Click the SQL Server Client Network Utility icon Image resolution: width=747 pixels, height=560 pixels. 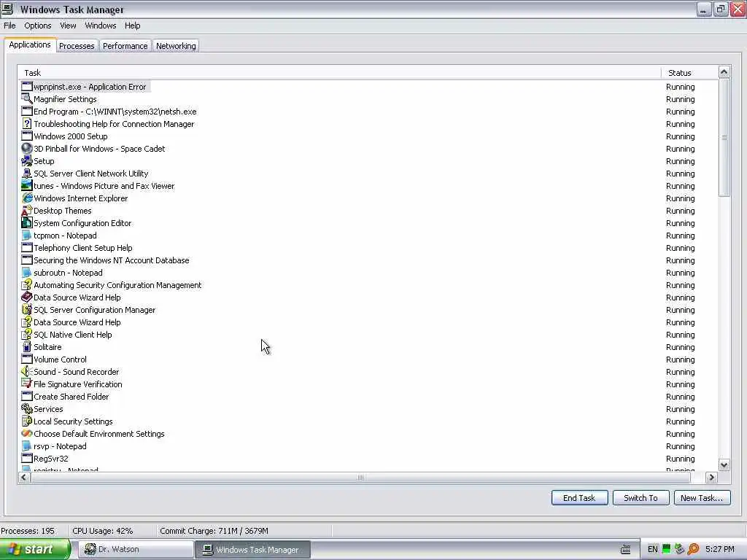coord(27,174)
